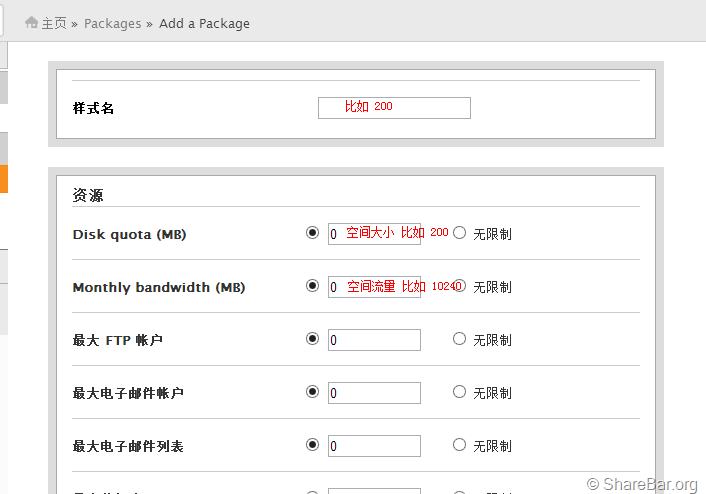Open the 主页 breadcrumb link
The width and height of the screenshot is (706, 494).
tap(54, 23)
